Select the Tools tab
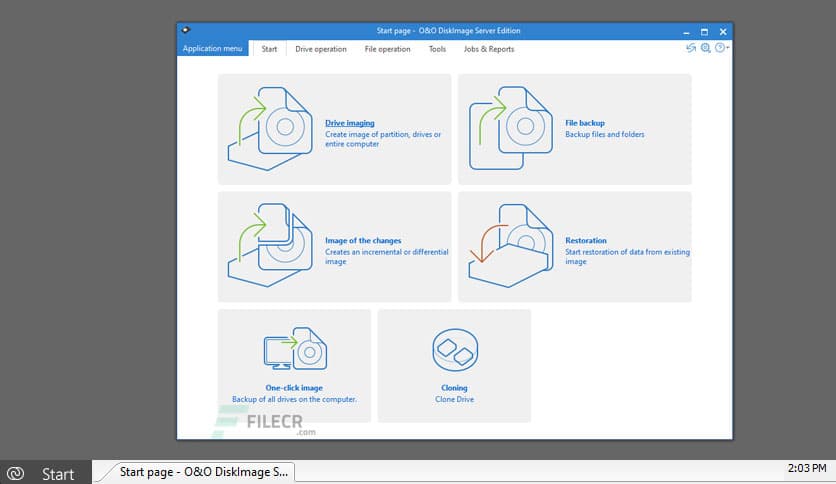This screenshot has height=484, width=836. click(437, 49)
